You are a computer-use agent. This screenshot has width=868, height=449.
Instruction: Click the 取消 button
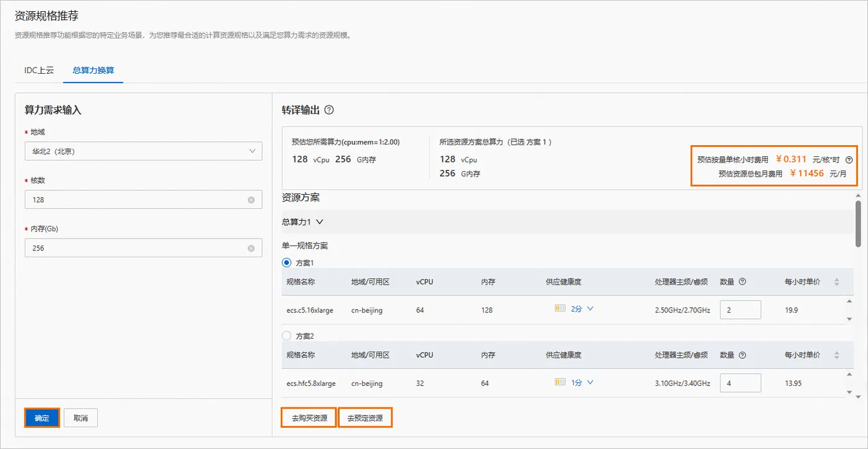point(81,418)
